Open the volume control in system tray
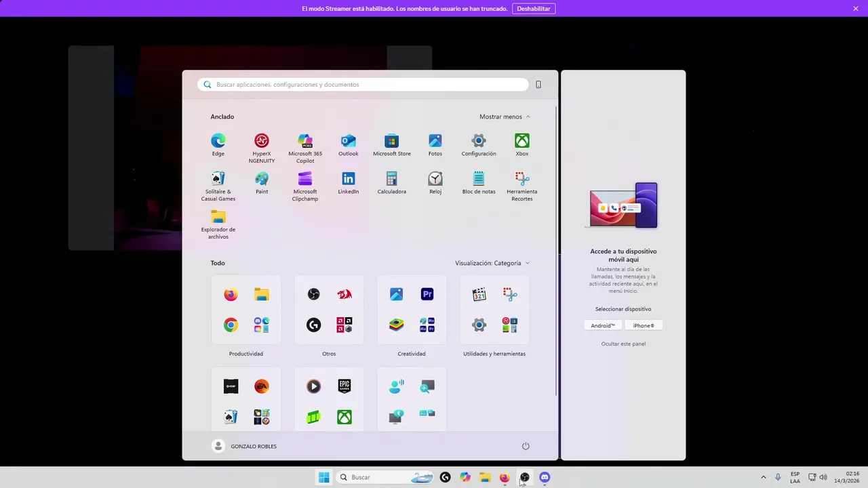This screenshot has width=868, height=488. [x=824, y=477]
